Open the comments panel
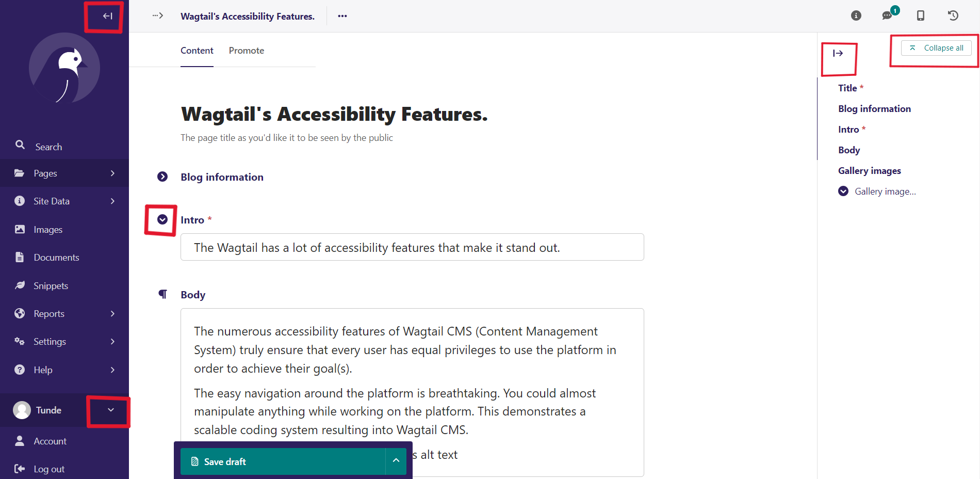980x479 pixels. pos(887,16)
